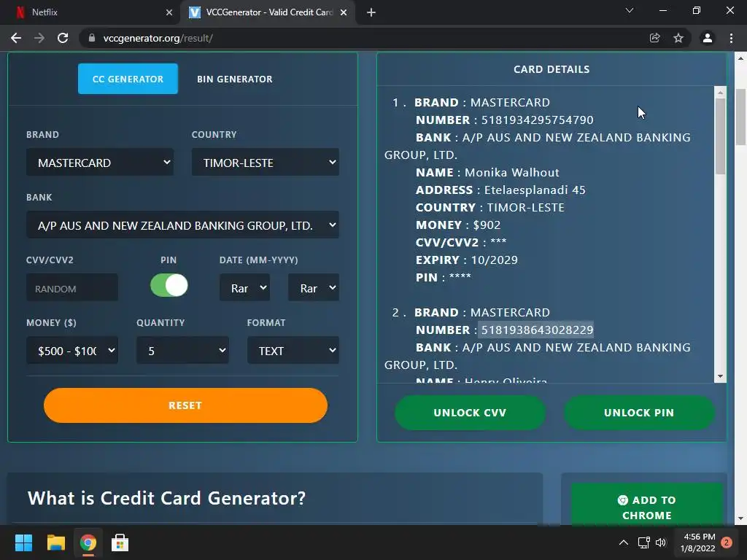Close the Netflix tab
The height and width of the screenshot is (560, 747).
click(169, 12)
